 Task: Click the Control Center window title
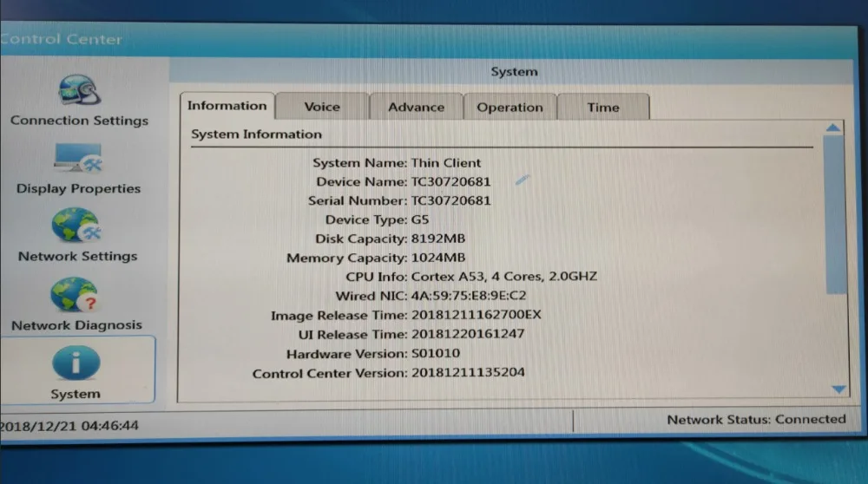tap(61, 39)
